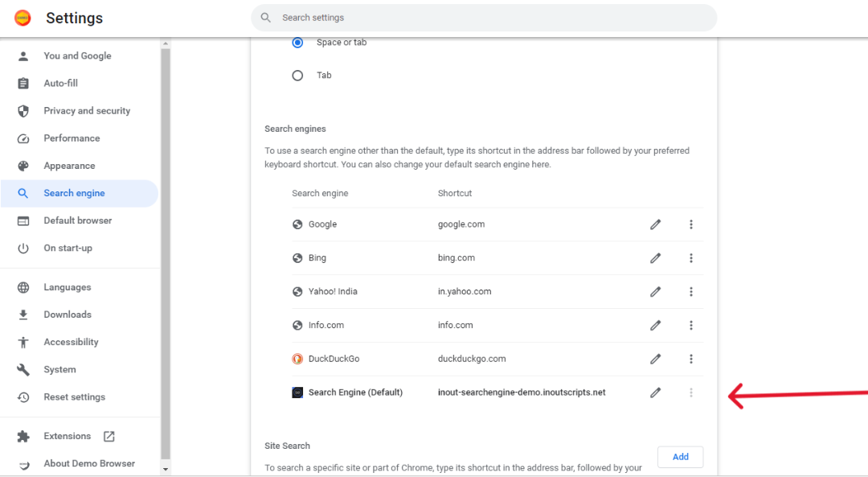
Task: Open more actions menu for Google
Action: click(691, 224)
